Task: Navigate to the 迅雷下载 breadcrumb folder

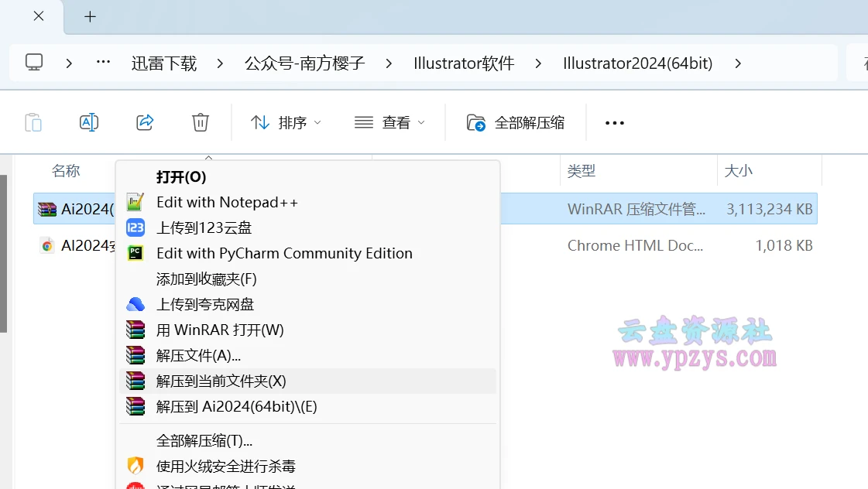Action: coord(163,63)
